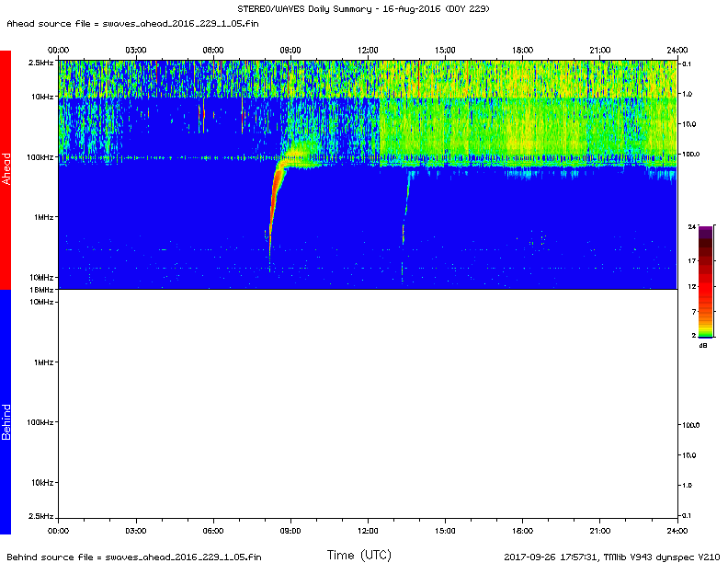Click the 100kHz label of the Ahead panel
Image resolution: width=728 pixels, height=563 pixels.
[x=40, y=157]
